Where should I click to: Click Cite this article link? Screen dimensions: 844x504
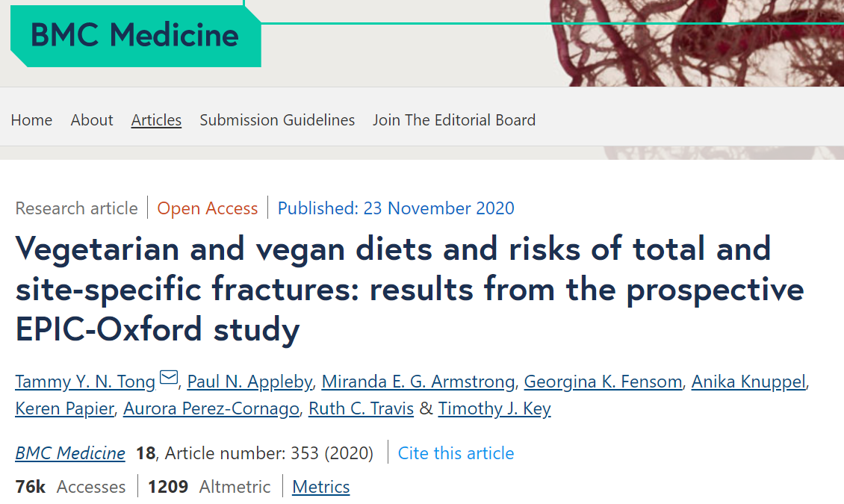456,453
